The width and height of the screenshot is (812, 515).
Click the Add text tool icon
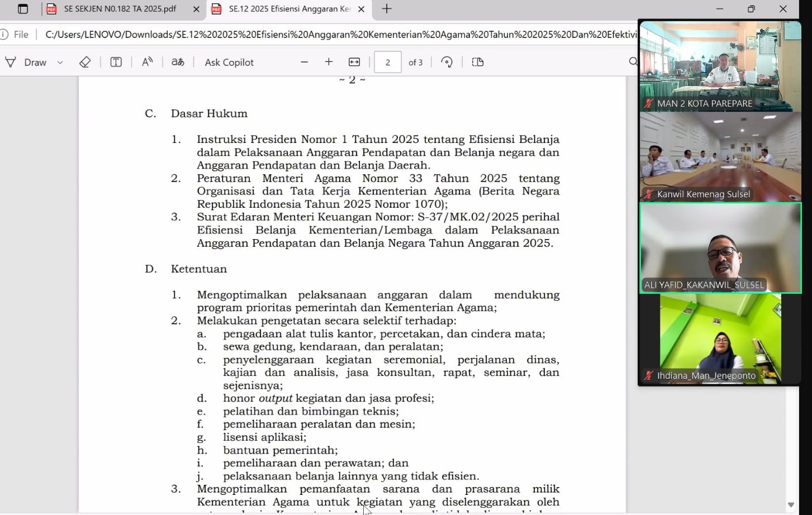[x=116, y=62]
